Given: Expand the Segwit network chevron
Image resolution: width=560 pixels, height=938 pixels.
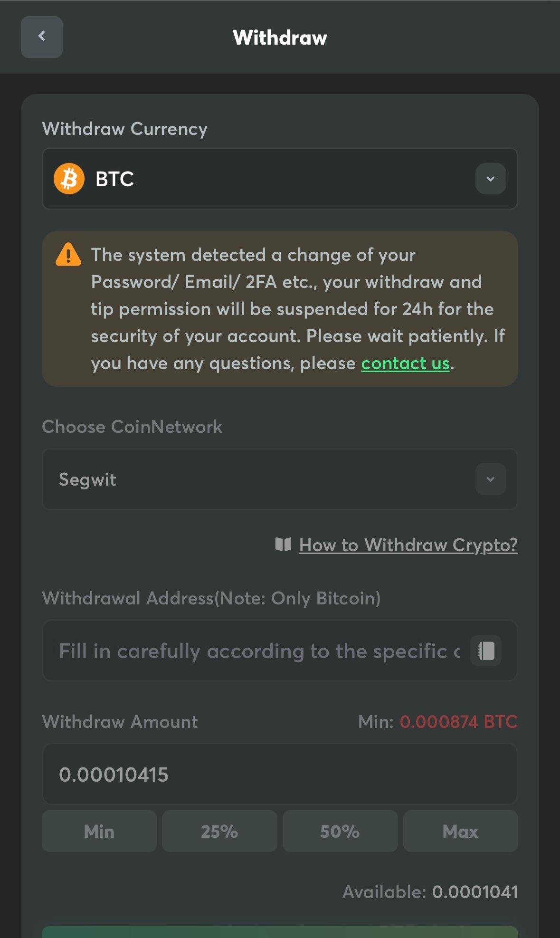Looking at the screenshot, I should click(x=490, y=479).
